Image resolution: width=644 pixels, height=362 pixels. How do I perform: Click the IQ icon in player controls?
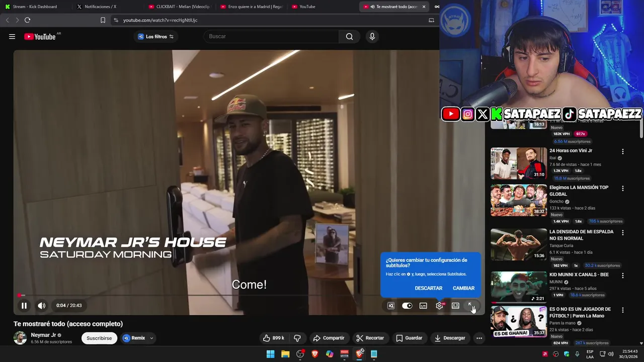(x=391, y=306)
